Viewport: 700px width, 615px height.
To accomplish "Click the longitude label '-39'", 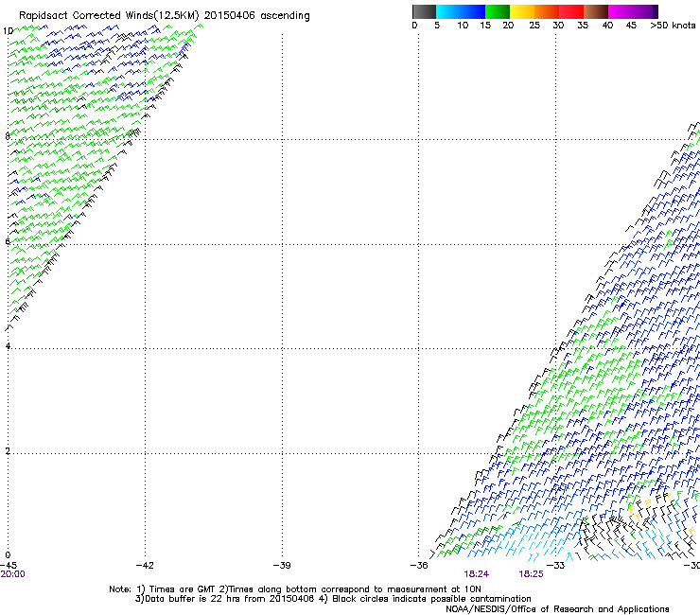I will tap(282, 566).
